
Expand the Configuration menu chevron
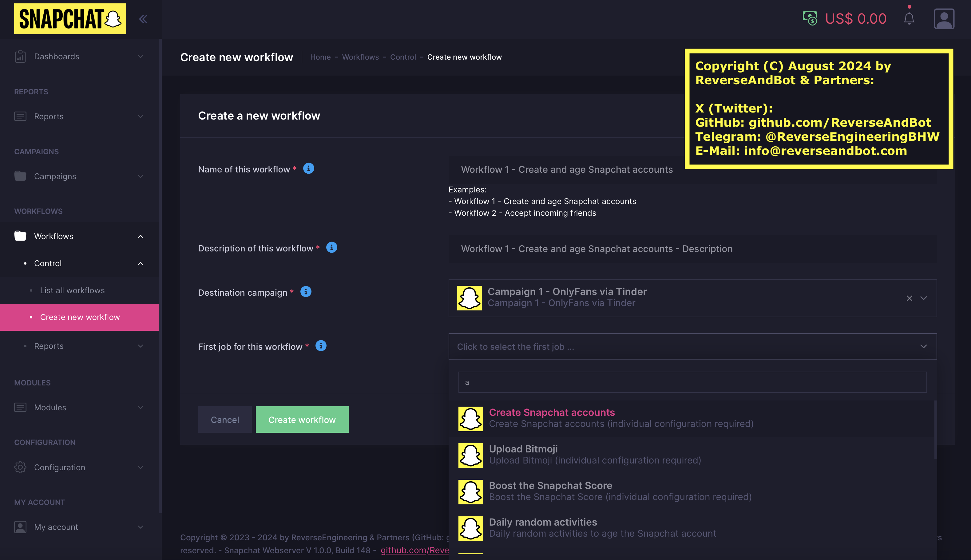(141, 467)
